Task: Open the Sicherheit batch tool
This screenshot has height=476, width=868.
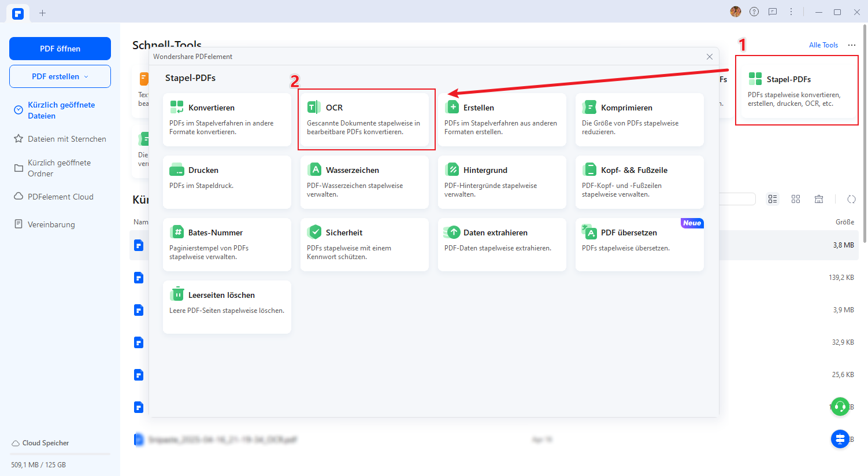Action: coord(365,245)
